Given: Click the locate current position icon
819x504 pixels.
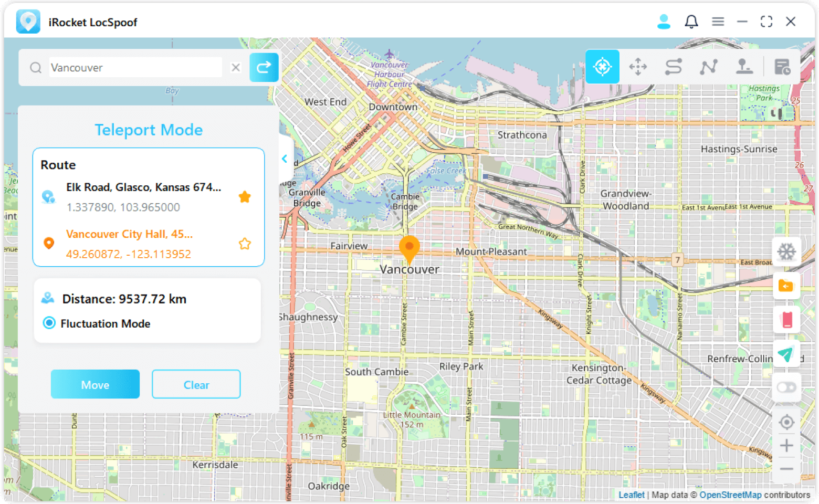Looking at the screenshot, I should coord(786,422).
